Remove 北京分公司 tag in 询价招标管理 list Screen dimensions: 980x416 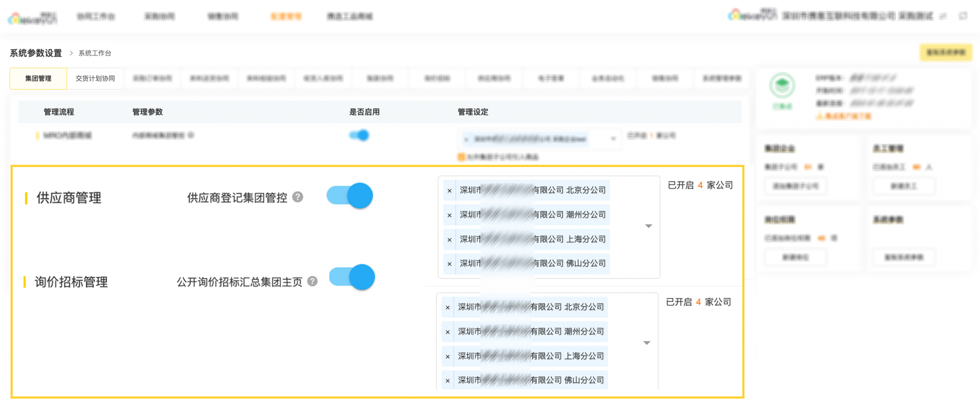(447, 307)
